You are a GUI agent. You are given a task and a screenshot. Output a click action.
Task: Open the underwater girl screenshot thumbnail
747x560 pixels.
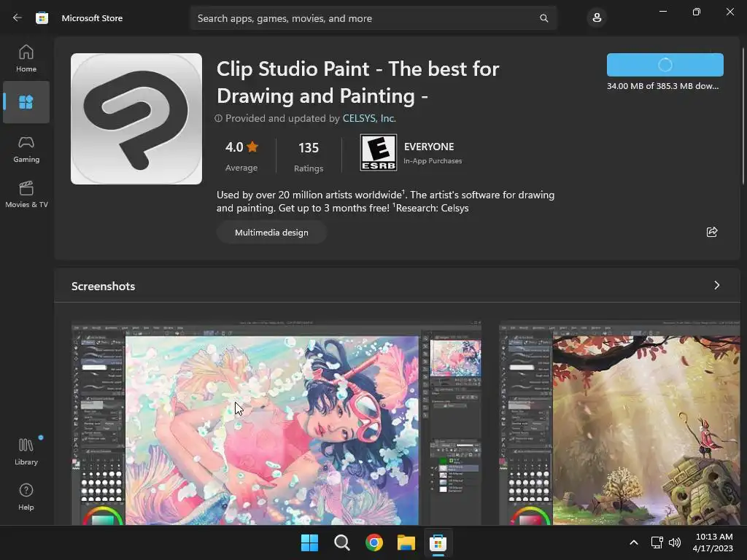[276, 423]
